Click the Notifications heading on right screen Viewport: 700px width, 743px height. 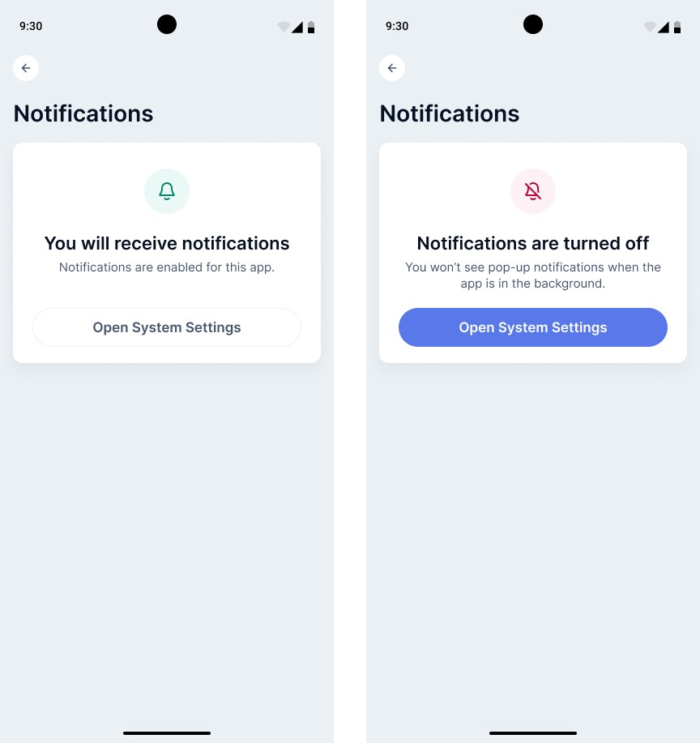point(450,113)
